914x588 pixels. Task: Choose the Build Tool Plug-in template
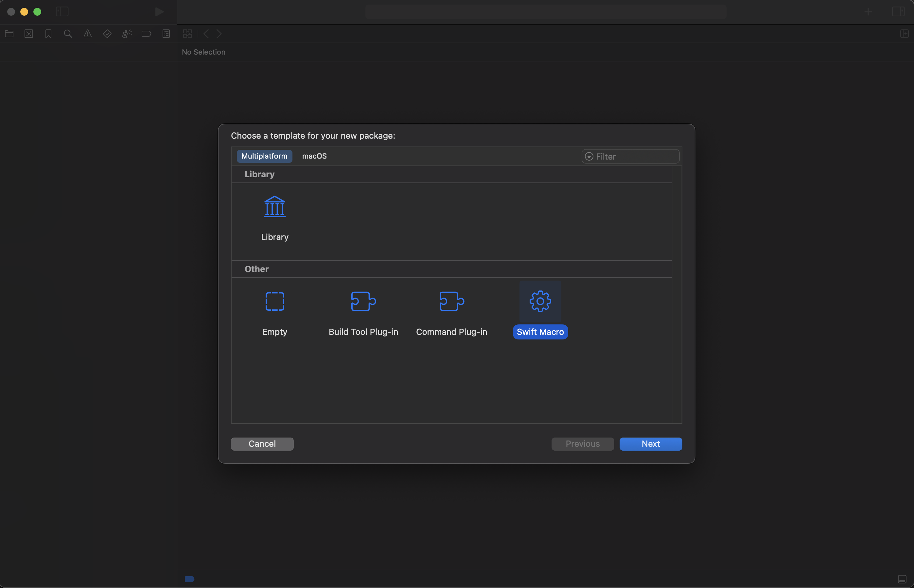coord(363,301)
